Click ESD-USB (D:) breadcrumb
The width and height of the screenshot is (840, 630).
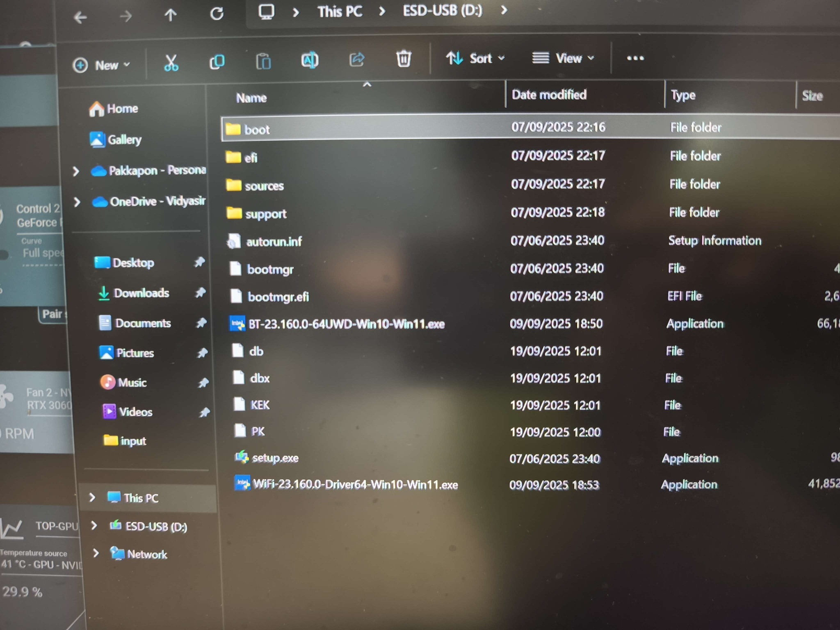443,10
